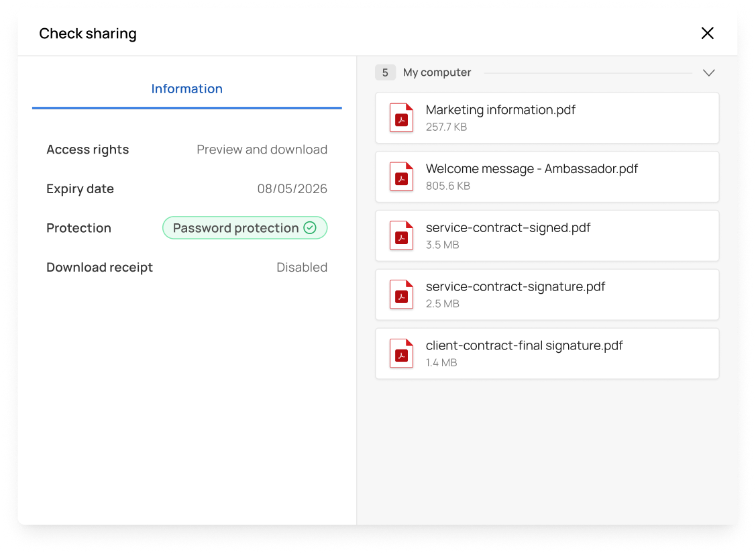
Task: Click the PDF icon of service-contract-signed.pdf
Action: point(401,235)
